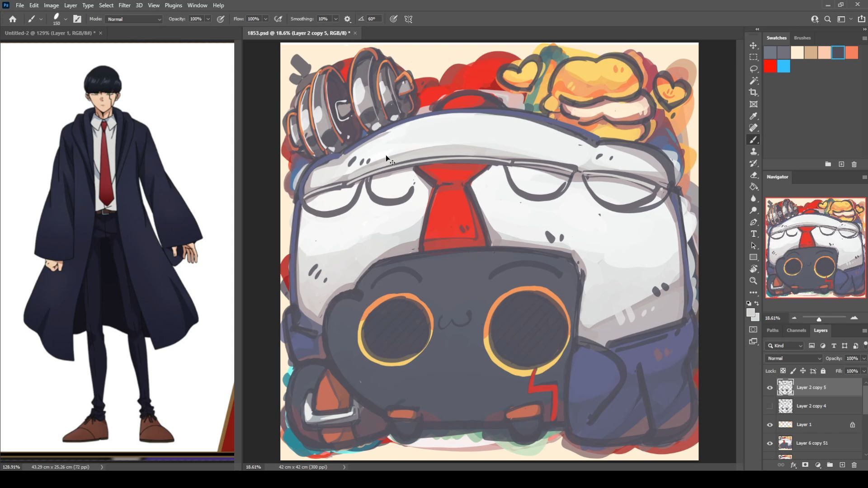This screenshot has width=868, height=488.
Task: Toggle lock position
Action: 803,371
